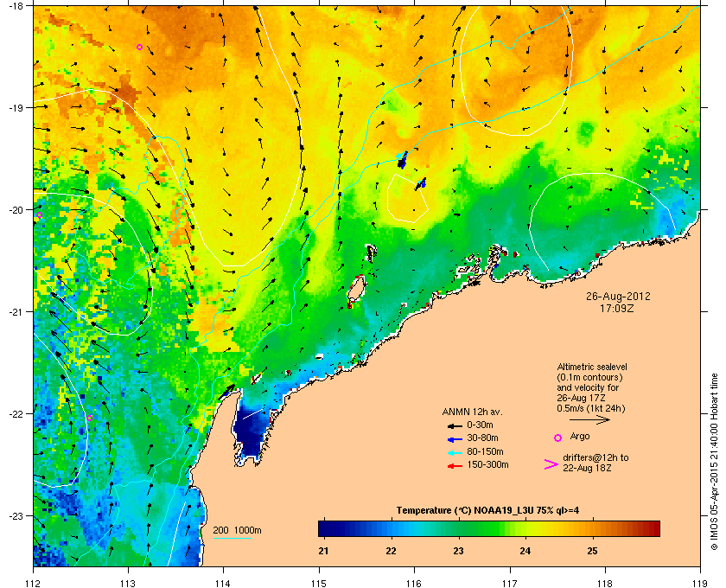Click colorbar tick label '22'
726x588 pixels.
point(392,551)
